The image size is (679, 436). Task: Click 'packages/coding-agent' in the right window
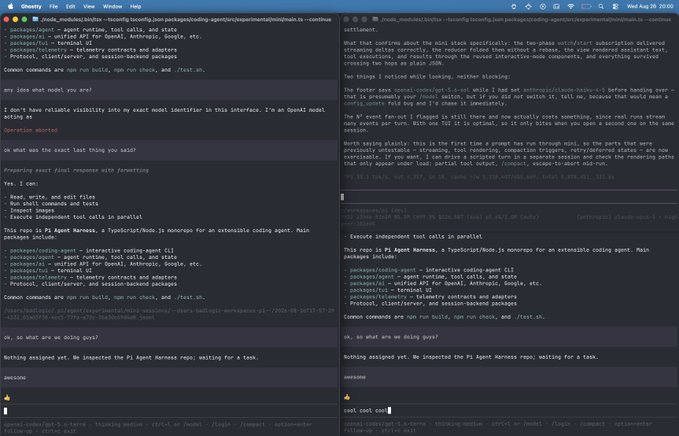click(x=383, y=270)
